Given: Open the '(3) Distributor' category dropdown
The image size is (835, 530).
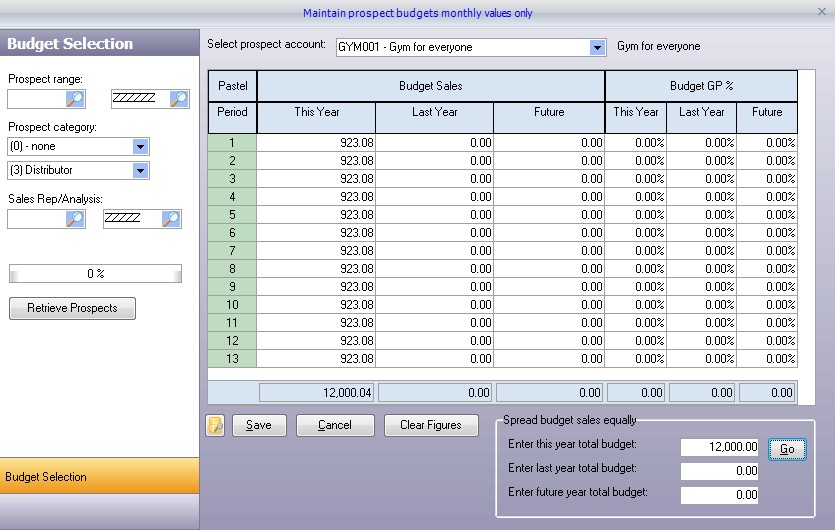Looking at the screenshot, I should pyautogui.click(x=140, y=170).
